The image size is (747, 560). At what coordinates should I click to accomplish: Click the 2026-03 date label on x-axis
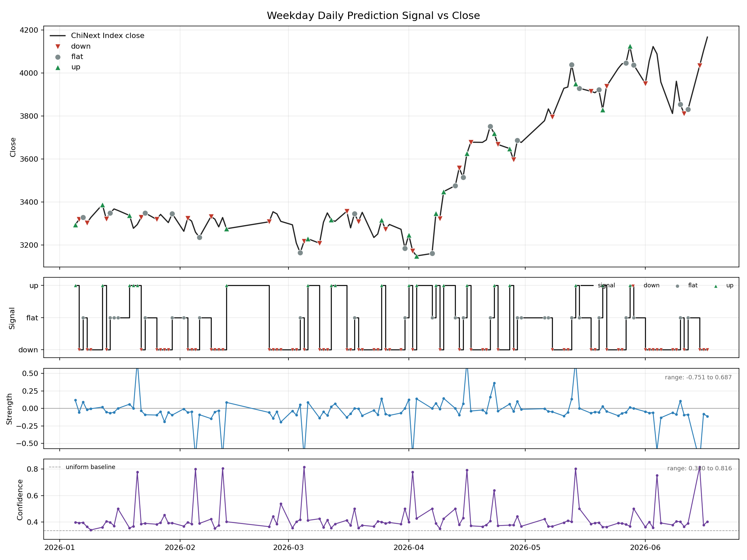click(288, 548)
